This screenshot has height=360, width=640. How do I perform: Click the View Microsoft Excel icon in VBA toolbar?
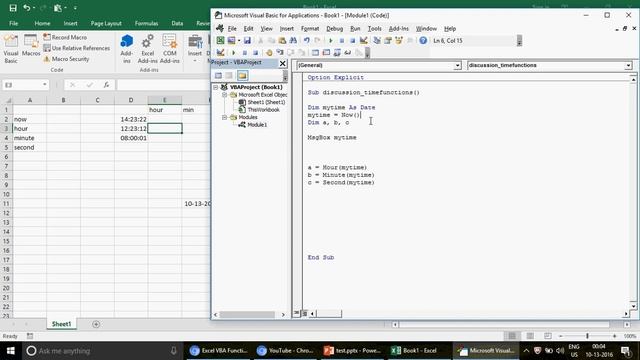(x=220, y=40)
